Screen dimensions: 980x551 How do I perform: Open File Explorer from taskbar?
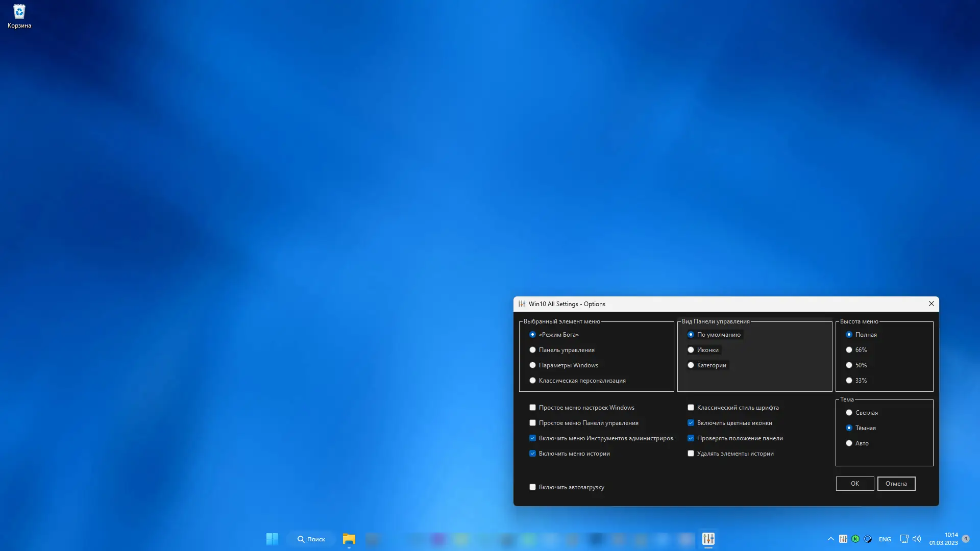(349, 539)
